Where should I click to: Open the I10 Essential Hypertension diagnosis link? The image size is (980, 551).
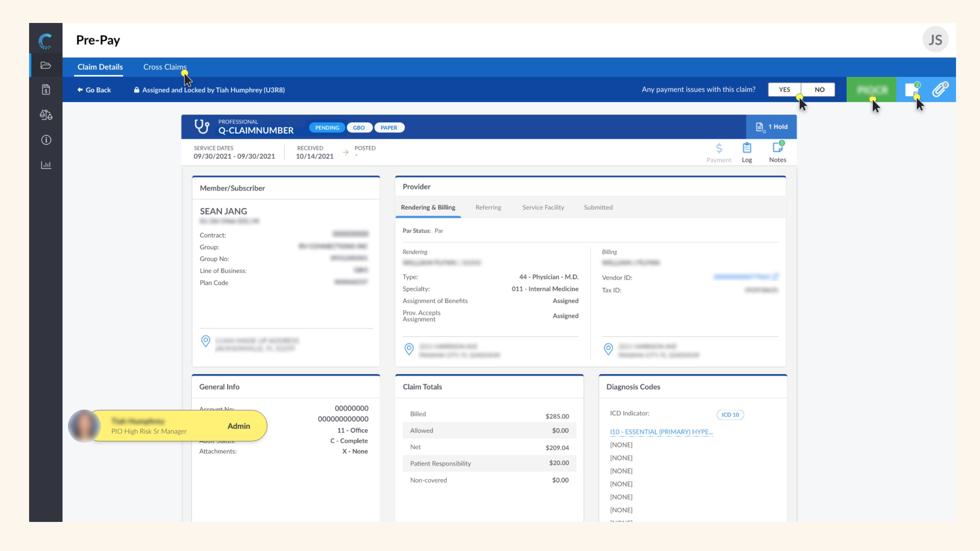pyautogui.click(x=661, y=432)
